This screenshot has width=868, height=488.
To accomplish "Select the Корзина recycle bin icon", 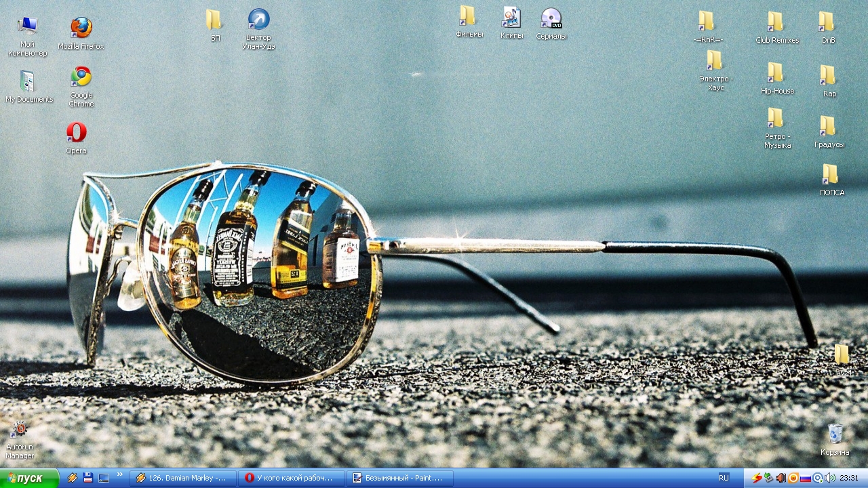I will 835,434.
